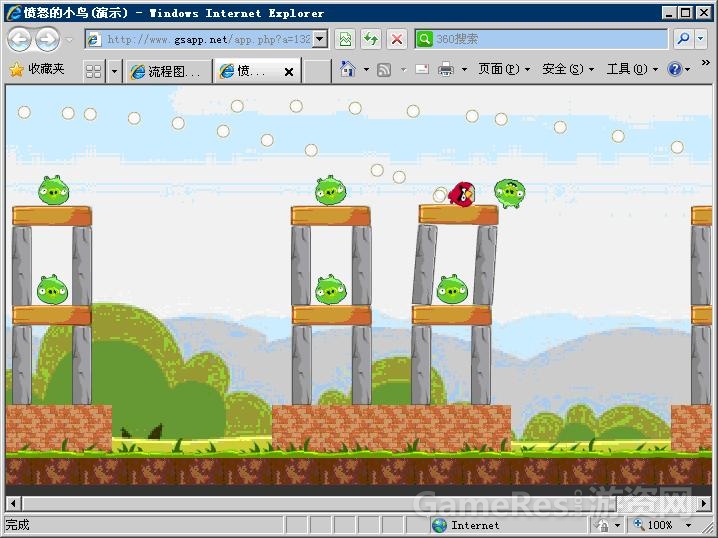Show more toolbar commands chevron
The height and width of the screenshot is (538, 718).
[706, 63]
